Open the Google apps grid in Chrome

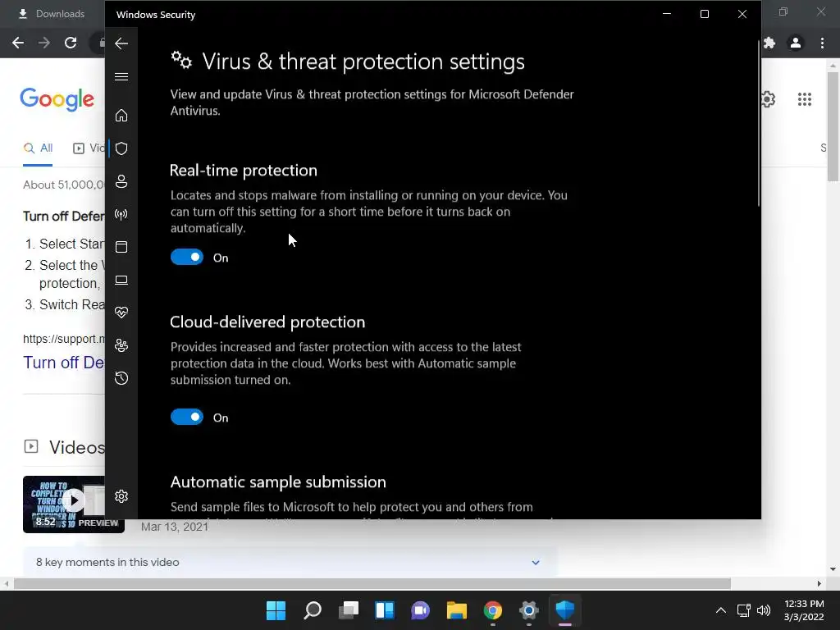(805, 99)
